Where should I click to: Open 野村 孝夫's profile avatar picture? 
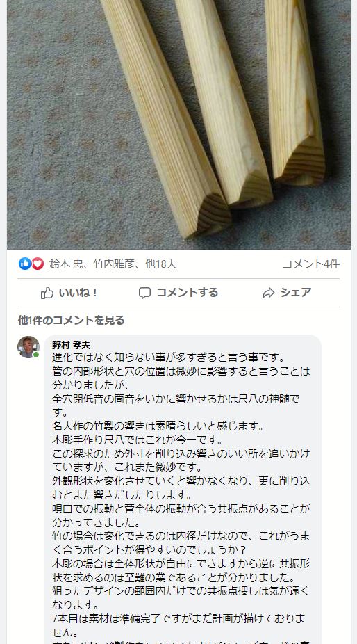coord(28,347)
